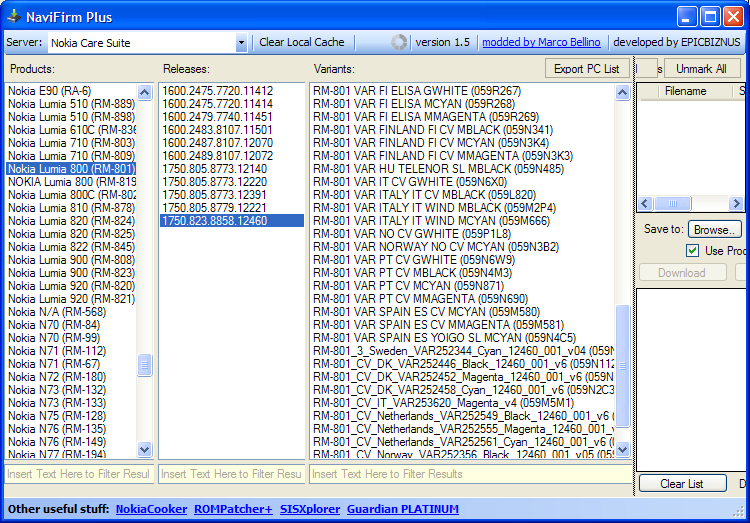Image resolution: width=750 pixels, height=523 pixels.
Task: Select product Nokia Lumia 510 (RM-889)
Action: coord(71,104)
